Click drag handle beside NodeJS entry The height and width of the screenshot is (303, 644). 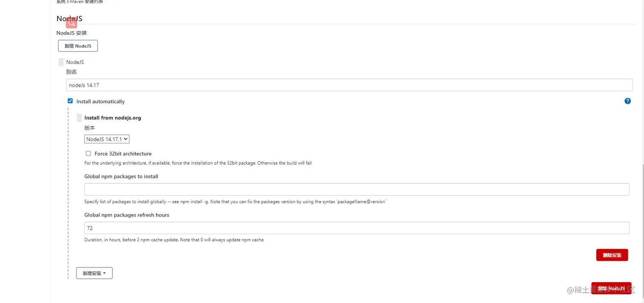61,62
